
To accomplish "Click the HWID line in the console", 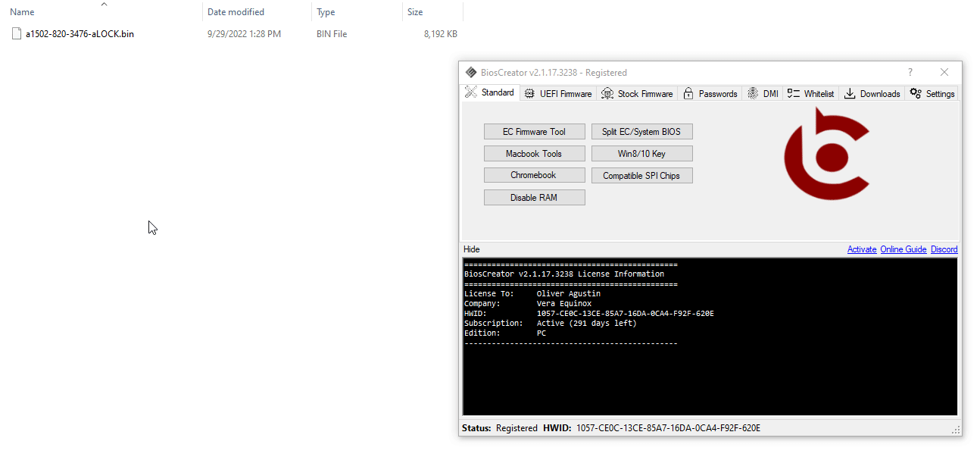I will pyautogui.click(x=589, y=313).
